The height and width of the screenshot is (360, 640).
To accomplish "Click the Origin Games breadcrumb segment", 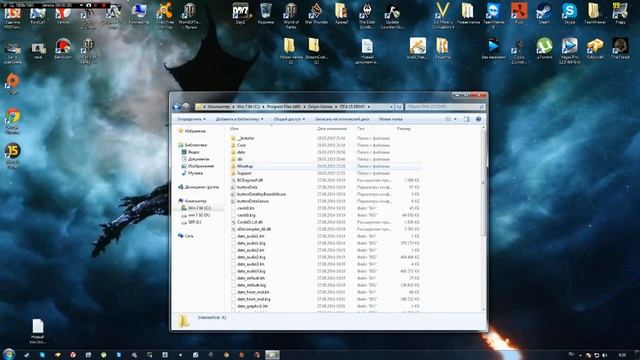I will coord(320,107).
